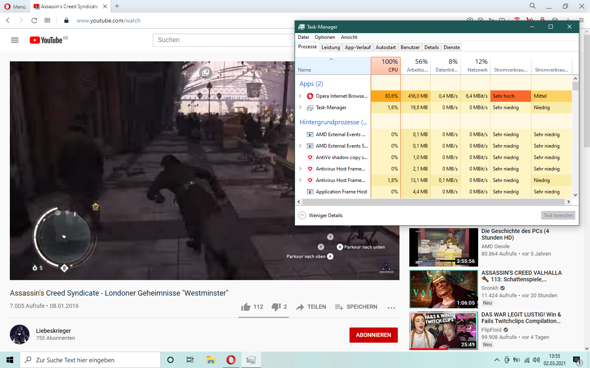Open the Ansicht menu in Task-Manager
The height and width of the screenshot is (368, 590).
pyautogui.click(x=349, y=37)
